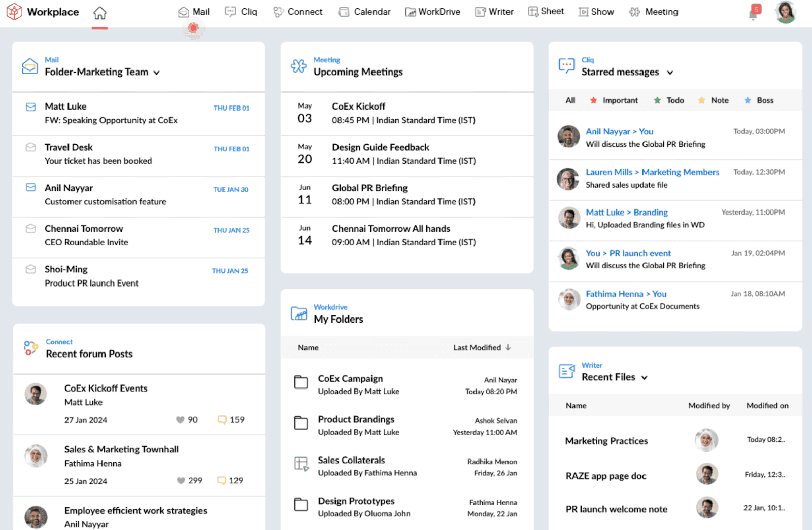Open Cliq from the navigation bar

pos(242,11)
